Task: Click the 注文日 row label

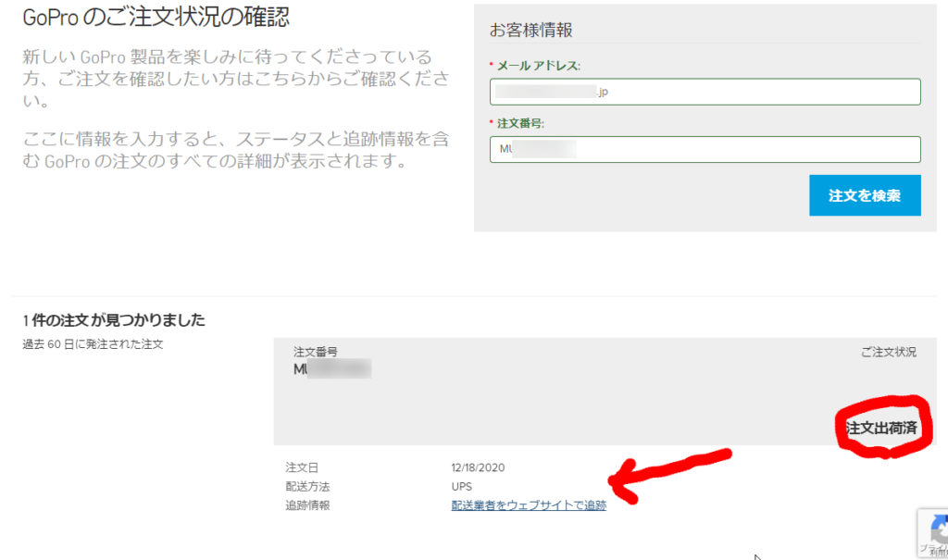Action: click(x=302, y=468)
